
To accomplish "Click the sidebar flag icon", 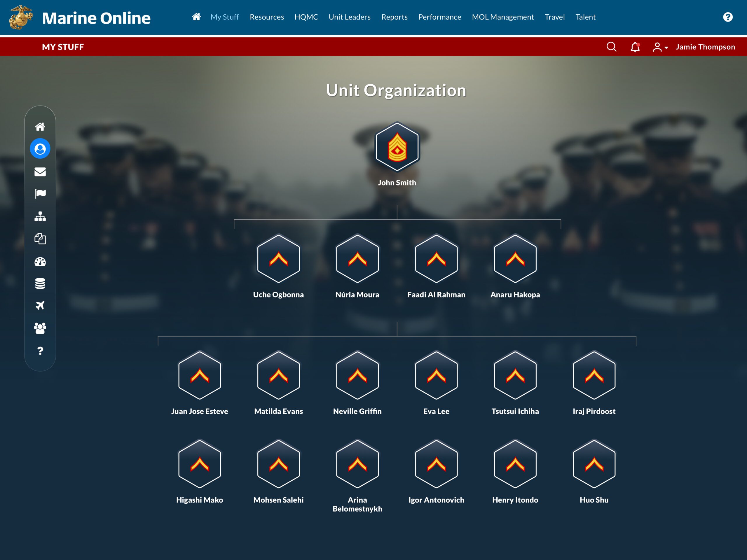I will pos(40,194).
